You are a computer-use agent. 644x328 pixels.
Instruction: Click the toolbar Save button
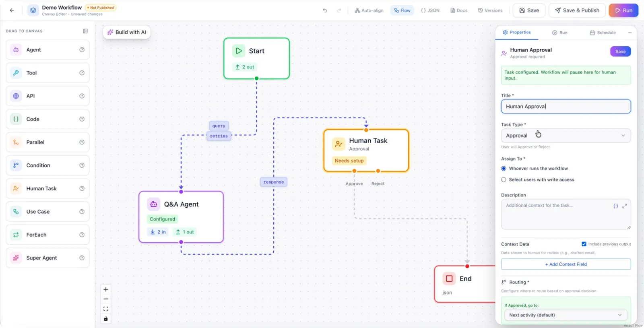pos(529,10)
